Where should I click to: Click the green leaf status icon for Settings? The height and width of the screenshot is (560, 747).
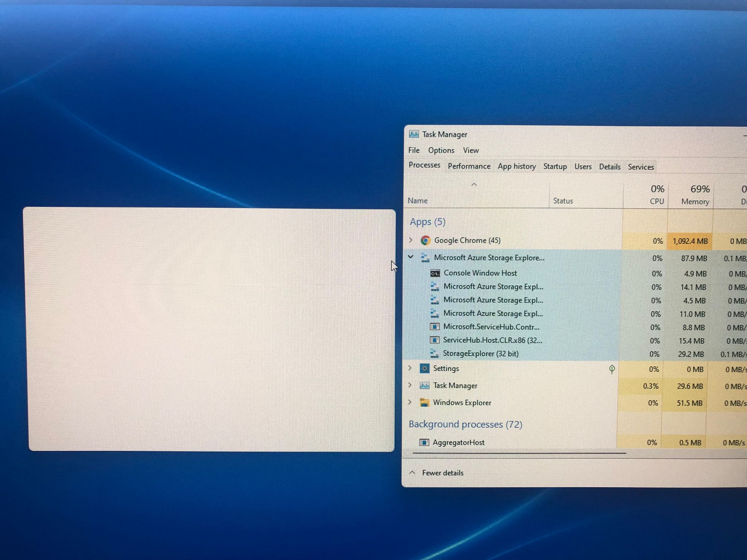click(x=612, y=369)
